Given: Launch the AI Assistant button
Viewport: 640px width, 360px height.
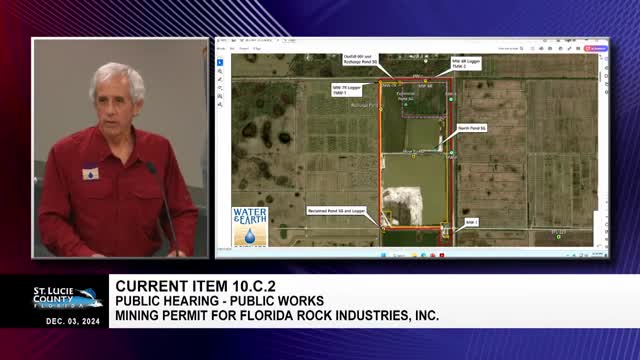Looking at the screenshot, I should pyautogui.click(x=596, y=49).
